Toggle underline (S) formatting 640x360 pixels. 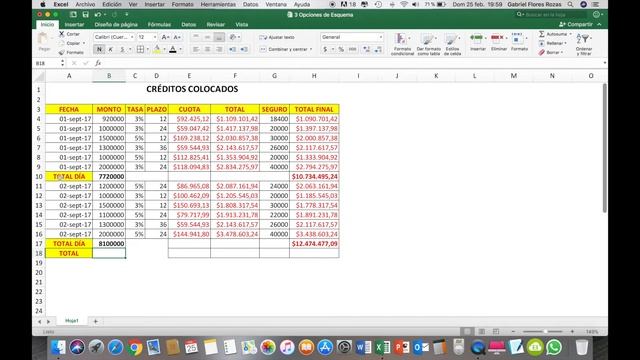(x=122, y=49)
